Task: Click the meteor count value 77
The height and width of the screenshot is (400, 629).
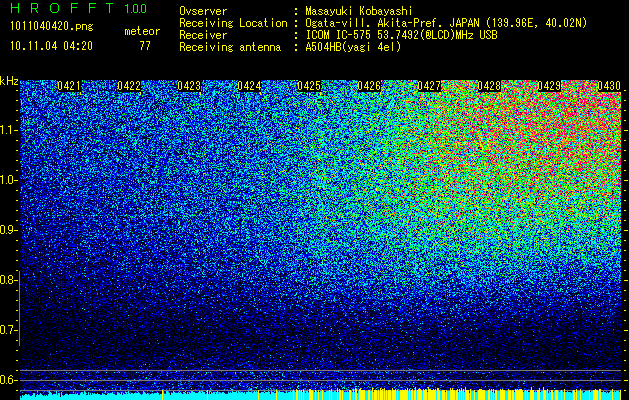Action: tap(145, 46)
